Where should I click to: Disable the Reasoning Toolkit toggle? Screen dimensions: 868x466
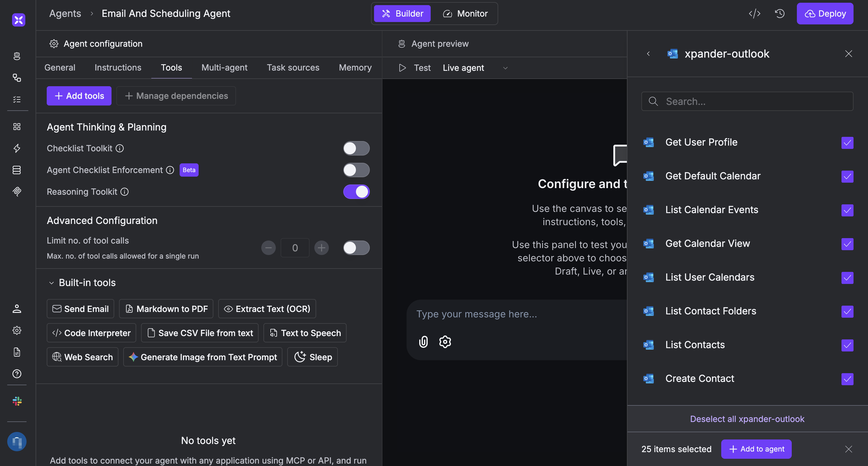pyautogui.click(x=356, y=192)
